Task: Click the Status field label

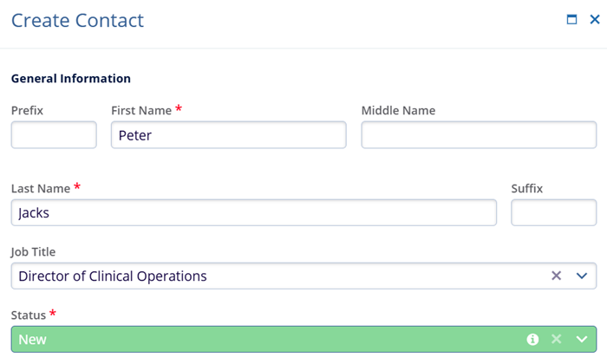Action: 29,314
